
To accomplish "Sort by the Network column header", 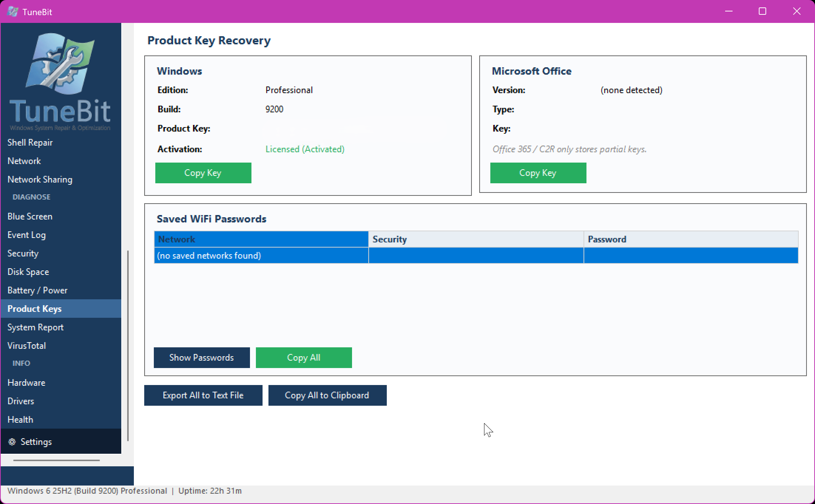I will 261,239.
